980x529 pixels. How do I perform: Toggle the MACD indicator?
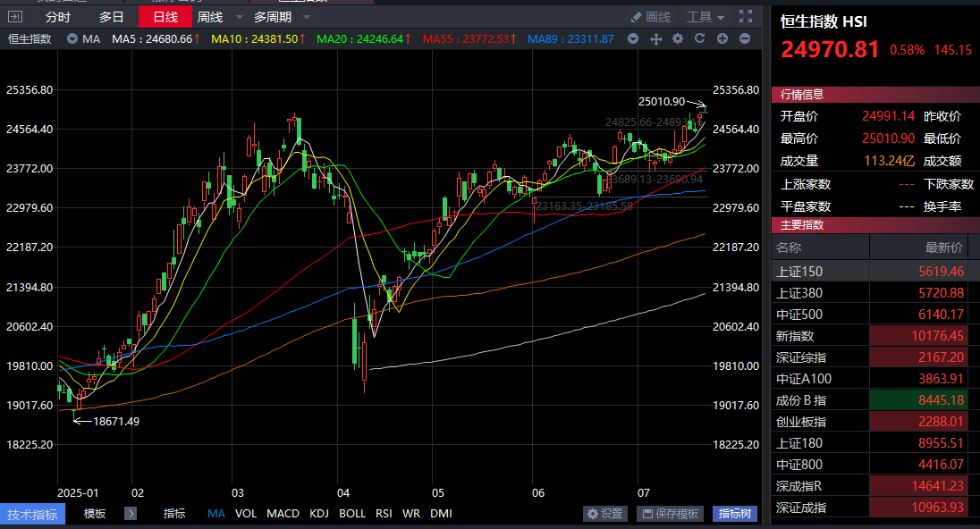coord(283,514)
